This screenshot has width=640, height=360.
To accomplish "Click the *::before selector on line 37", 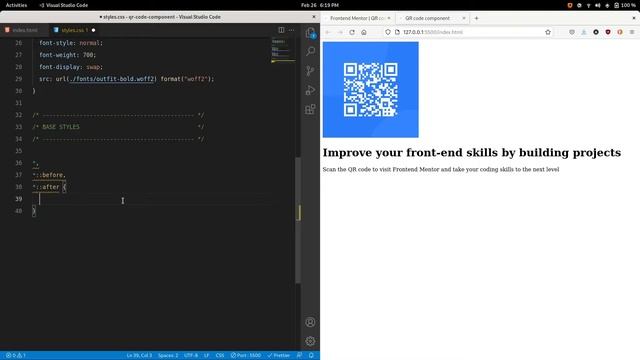I will 49,175.
